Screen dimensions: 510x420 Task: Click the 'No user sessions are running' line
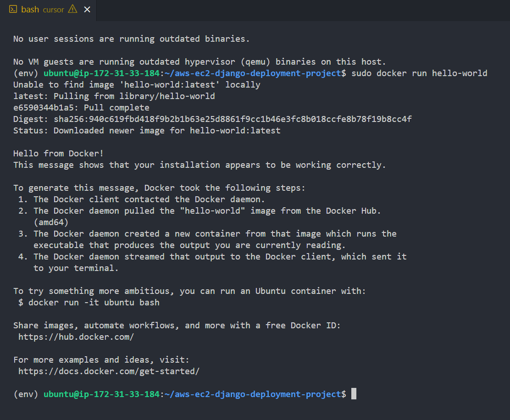tap(132, 39)
